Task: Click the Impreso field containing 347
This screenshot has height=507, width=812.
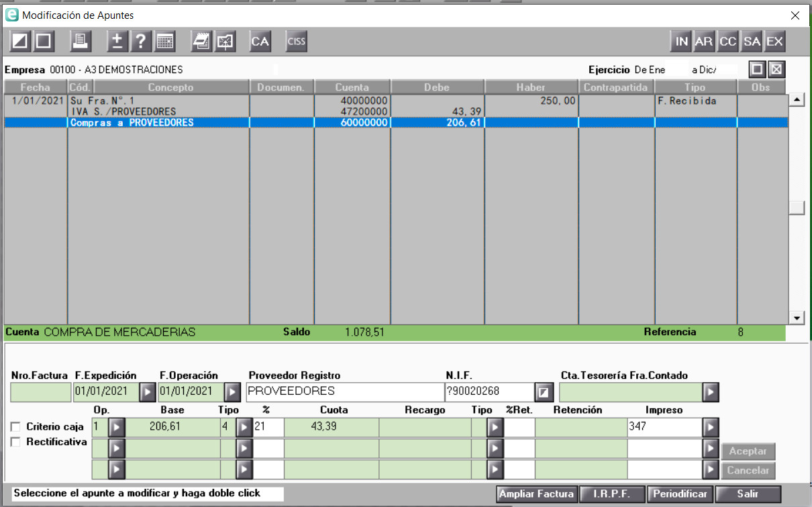Action: (664, 426)
